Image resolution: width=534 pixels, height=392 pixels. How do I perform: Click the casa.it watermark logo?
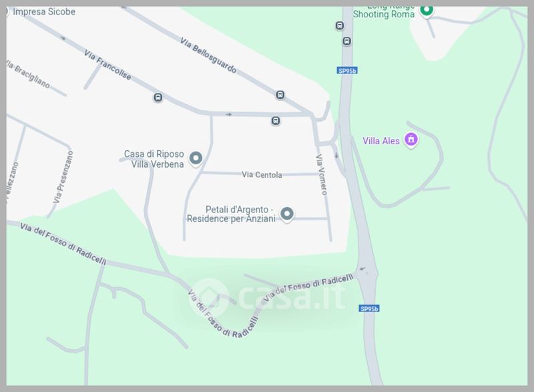267,297
